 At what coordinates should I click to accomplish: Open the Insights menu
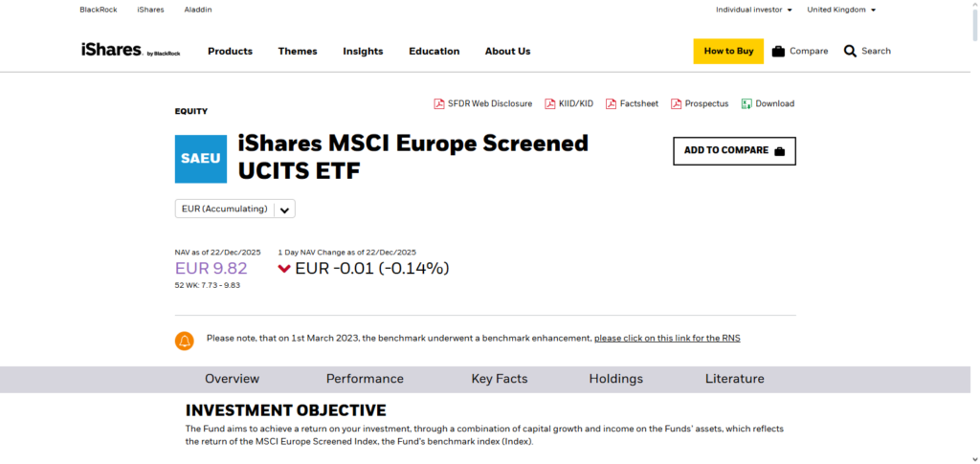(x=363, y=52)
